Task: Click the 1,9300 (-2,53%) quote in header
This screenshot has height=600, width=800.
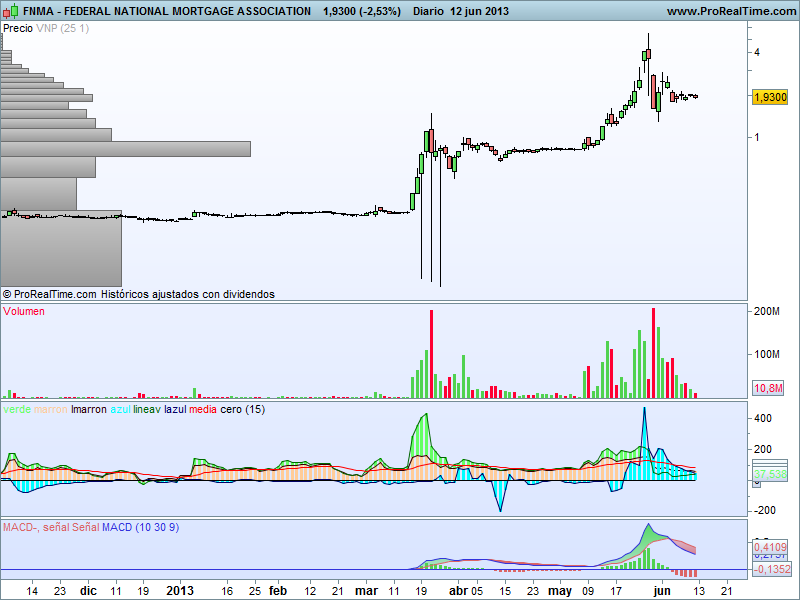Action: 362,11
